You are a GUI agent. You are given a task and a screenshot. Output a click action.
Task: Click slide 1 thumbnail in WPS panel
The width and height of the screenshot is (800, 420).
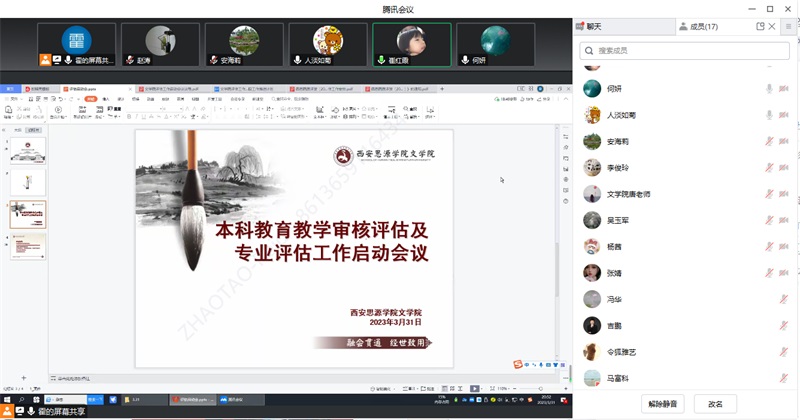click(x=28, y=151)
